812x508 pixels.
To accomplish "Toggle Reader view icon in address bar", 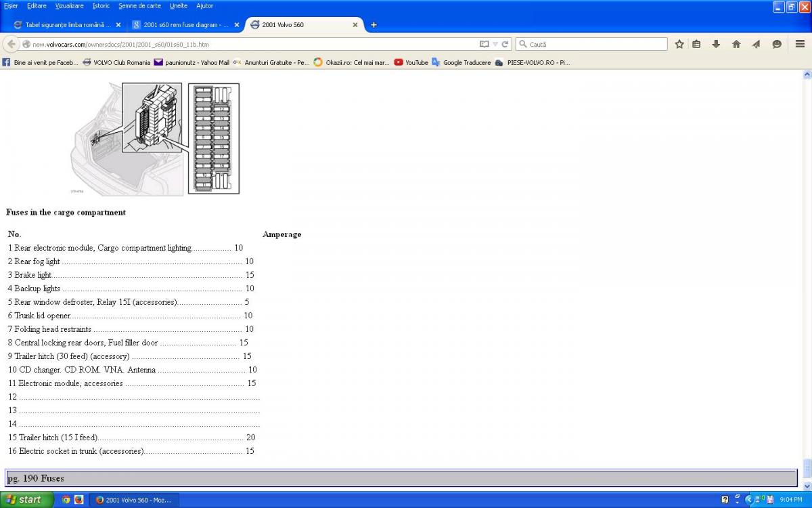I will 484,44.
